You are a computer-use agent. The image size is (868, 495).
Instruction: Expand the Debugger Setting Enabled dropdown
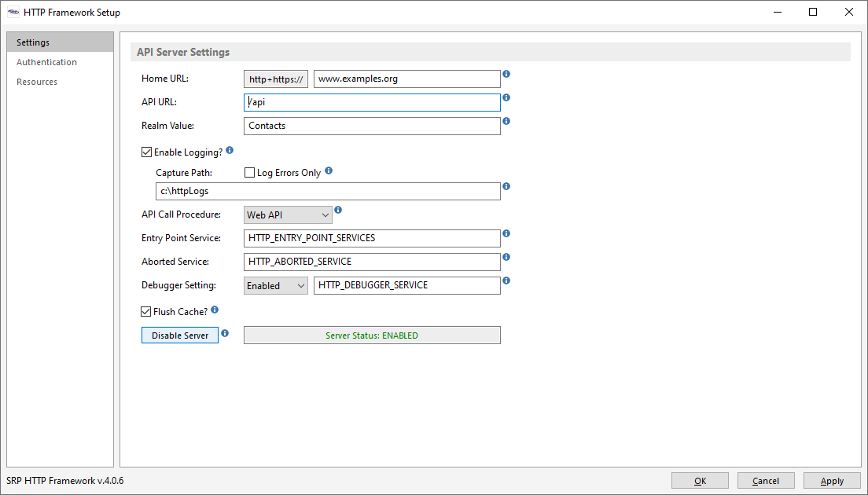275,286
